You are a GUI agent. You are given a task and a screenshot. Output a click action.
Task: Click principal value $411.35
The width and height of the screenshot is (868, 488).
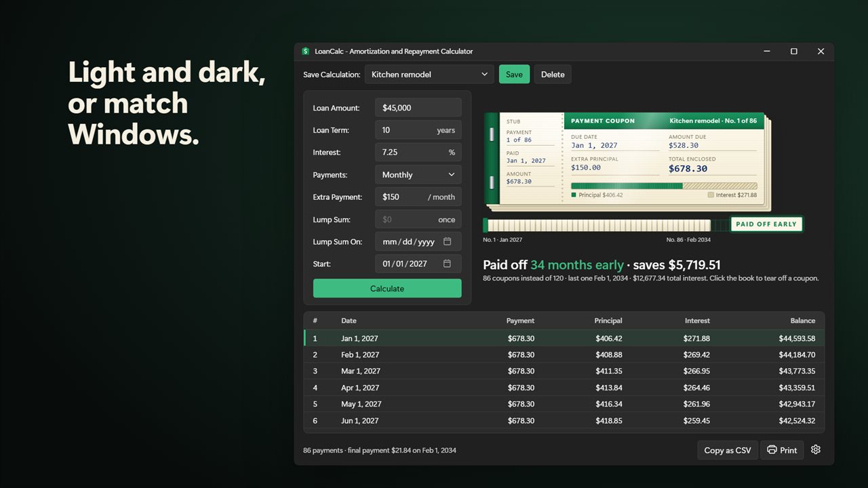coord(609,371)
